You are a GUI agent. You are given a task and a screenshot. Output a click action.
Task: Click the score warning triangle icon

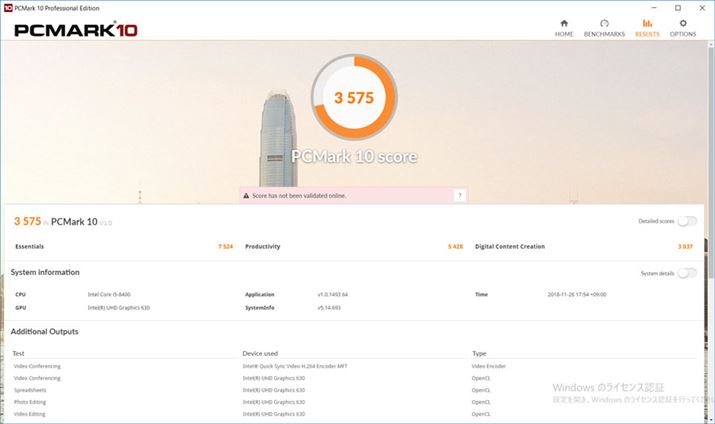[x=246, y=196]
